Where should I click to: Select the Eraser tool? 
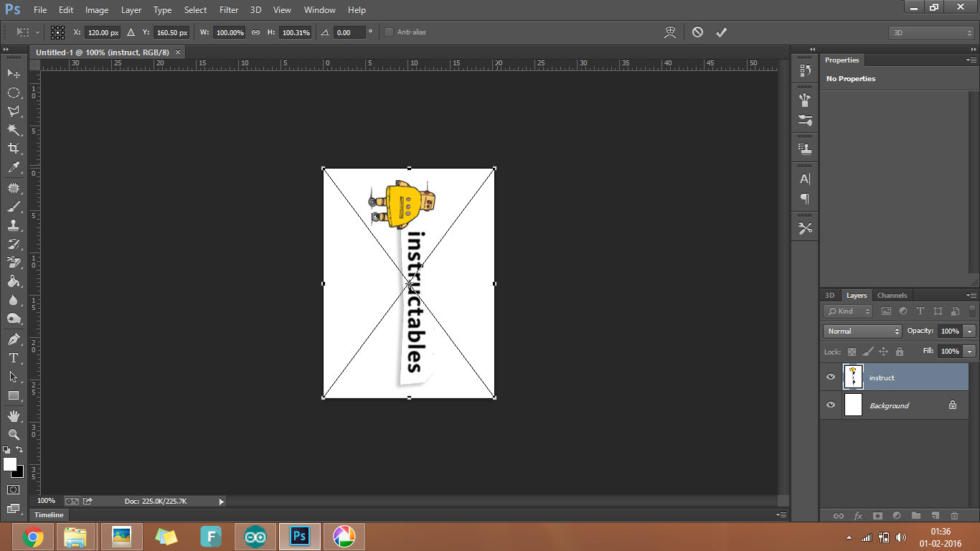[14, 263]
